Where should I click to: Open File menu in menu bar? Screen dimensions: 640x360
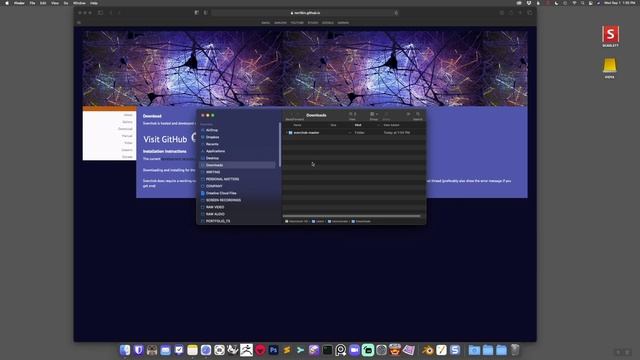(x=32, y=3)
